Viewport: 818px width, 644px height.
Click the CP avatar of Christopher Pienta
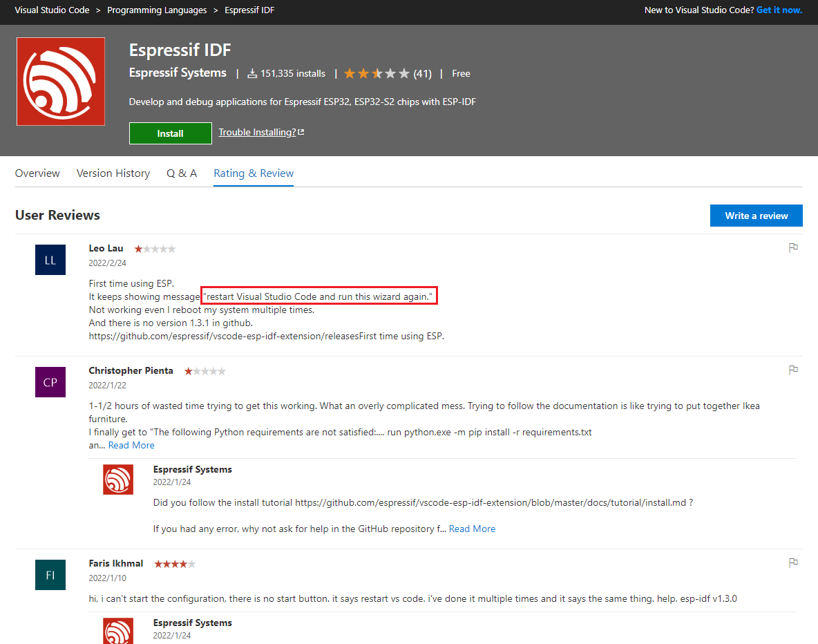50,382
